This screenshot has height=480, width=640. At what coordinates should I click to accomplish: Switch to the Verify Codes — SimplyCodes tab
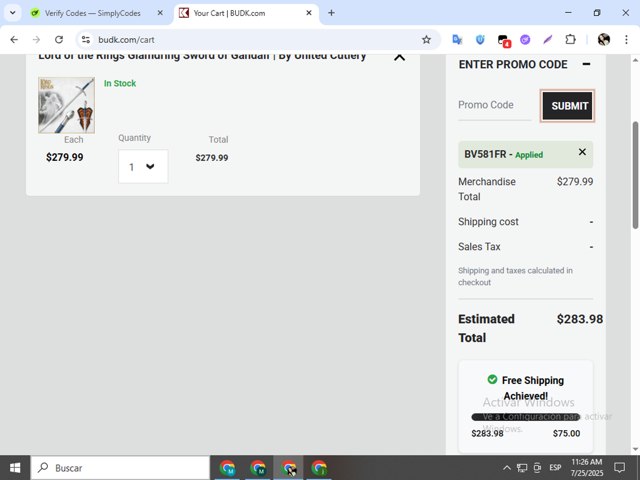(92, 13)
